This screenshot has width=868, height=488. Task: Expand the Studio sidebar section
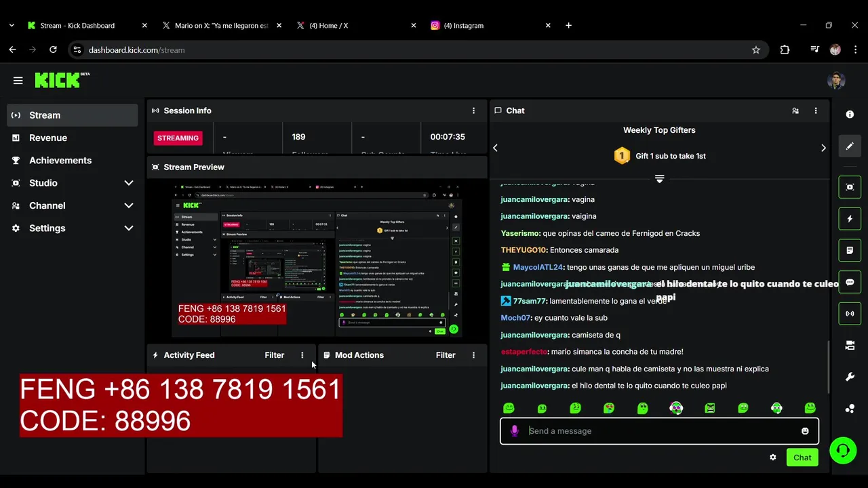(x=129, y=183)
